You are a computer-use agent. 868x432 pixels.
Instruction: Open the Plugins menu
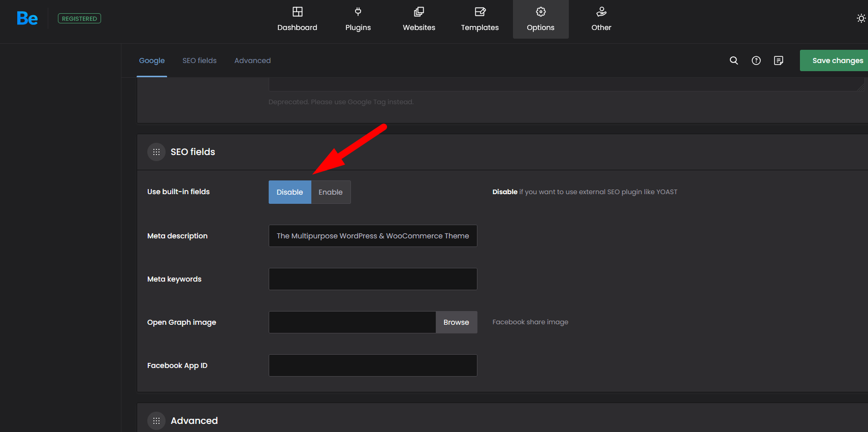[358, 19]
